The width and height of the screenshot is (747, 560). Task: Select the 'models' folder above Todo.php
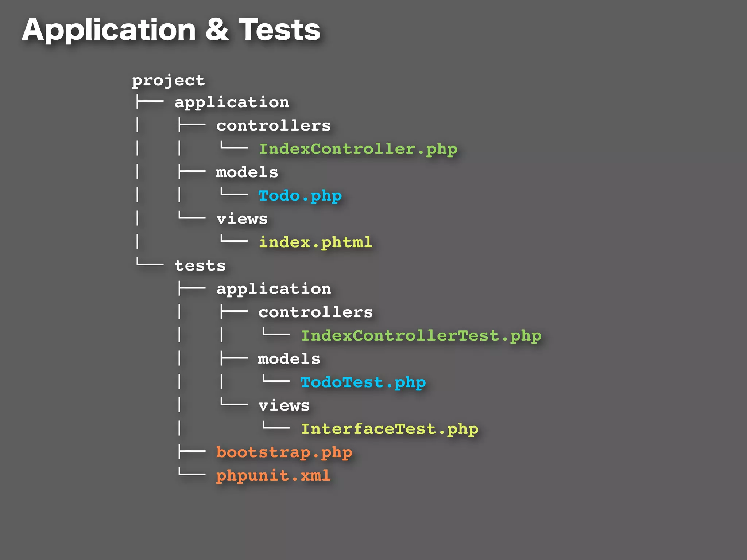(247, 172)
